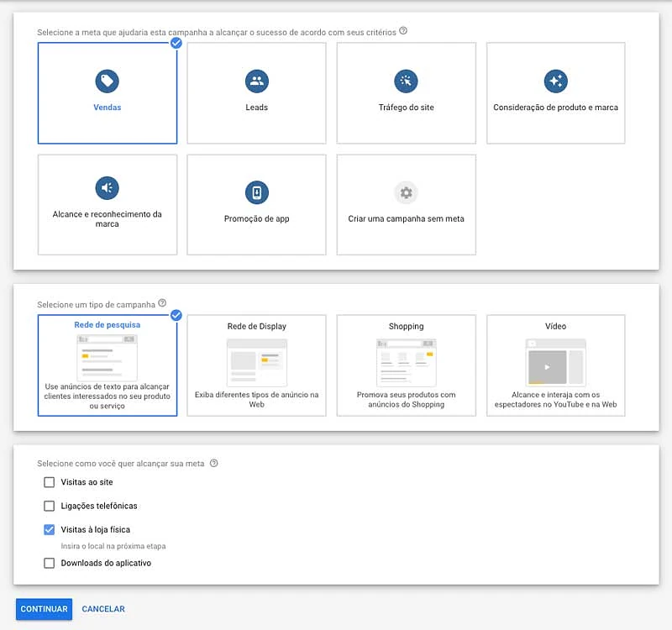The width and height of the screenshot is (672, 630).
Task: Click 'Selecione um tipo de campanha' heading
Action: (96, 305)
